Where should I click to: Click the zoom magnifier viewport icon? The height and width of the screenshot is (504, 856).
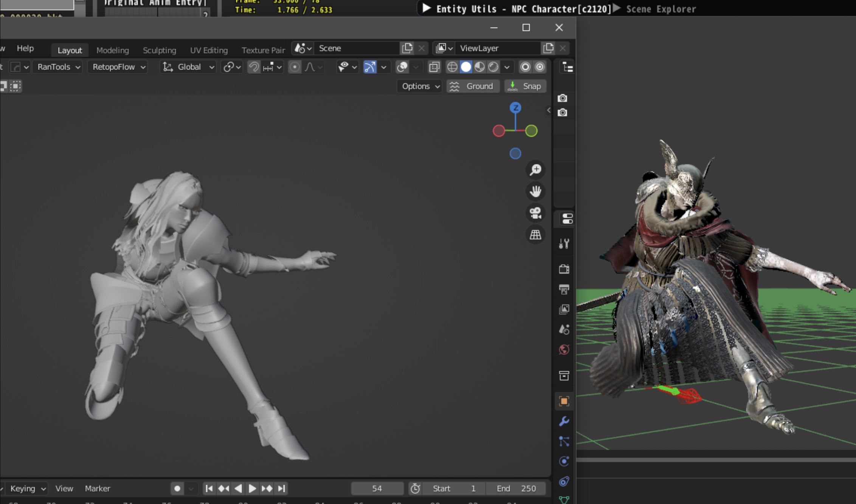point(535,170)
